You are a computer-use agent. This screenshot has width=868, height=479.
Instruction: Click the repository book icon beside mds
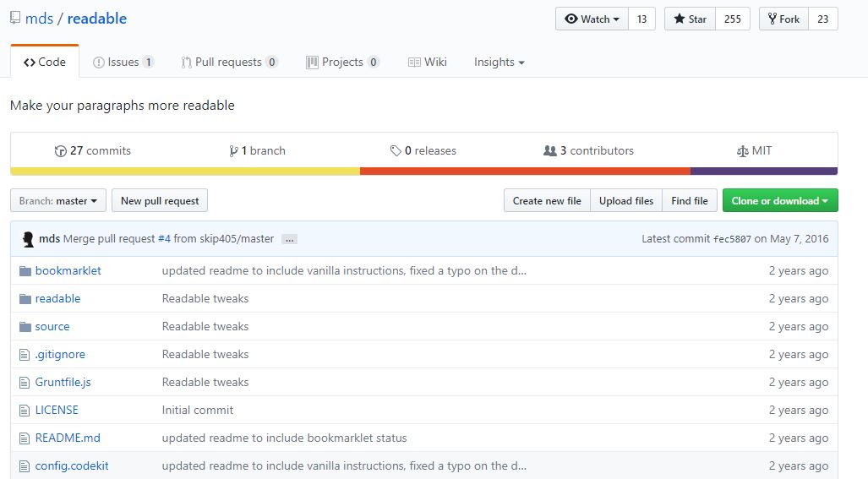pyautogui.click(x=15, y=18)
